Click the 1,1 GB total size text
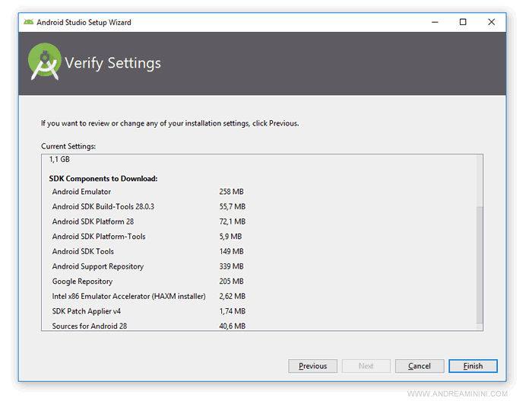The image size is (532, 401). tap(59, 159)
